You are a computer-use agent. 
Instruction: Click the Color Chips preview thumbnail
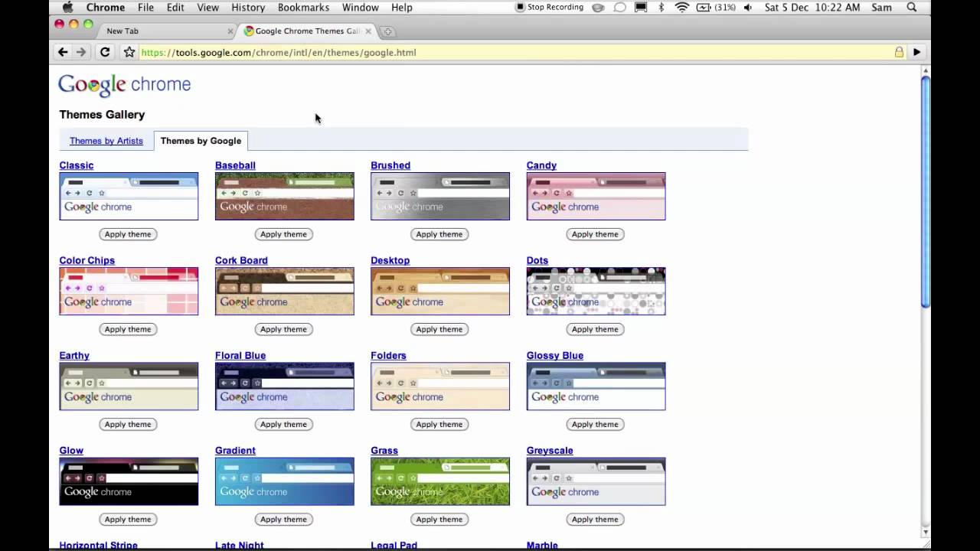pyautogui.click(x=129, y=291)
